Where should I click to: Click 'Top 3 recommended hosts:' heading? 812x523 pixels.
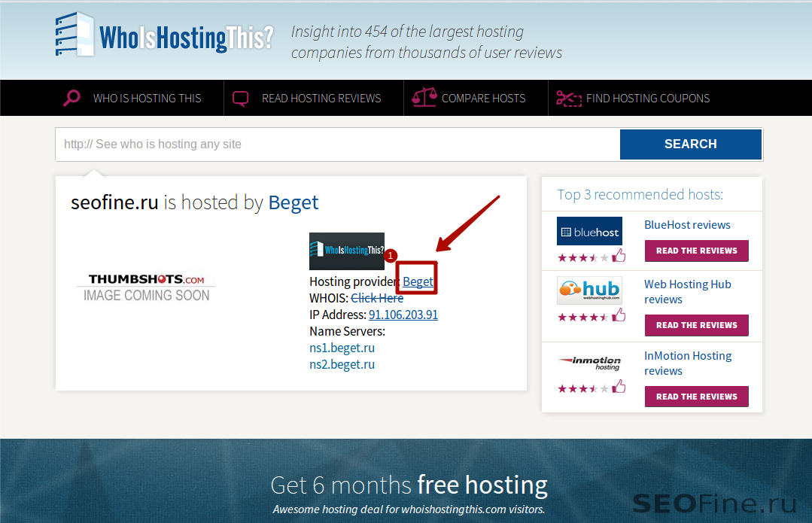point(640,195)
